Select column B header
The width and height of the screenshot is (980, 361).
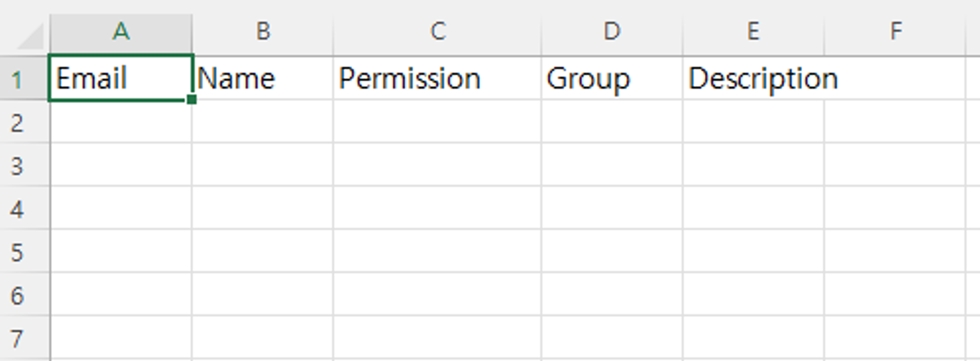pos(263,32)
